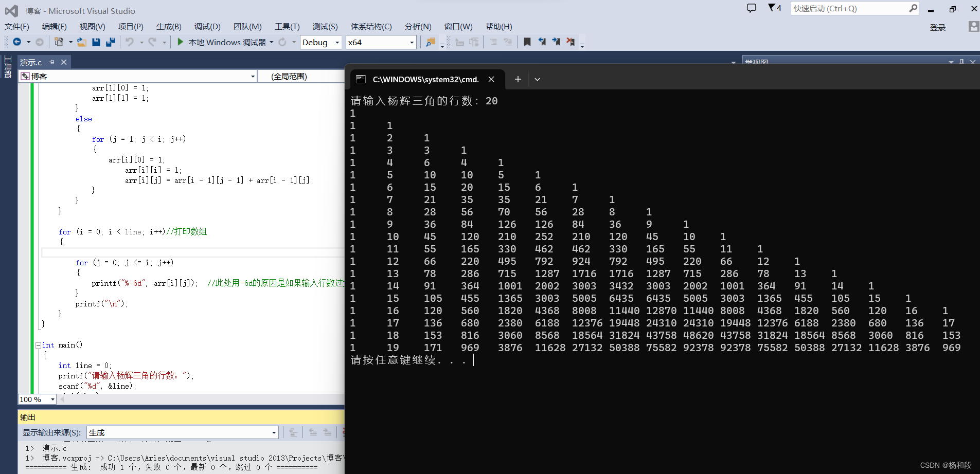
Task: Open the feedback speech bubble icon
Action: pos(752,8)
